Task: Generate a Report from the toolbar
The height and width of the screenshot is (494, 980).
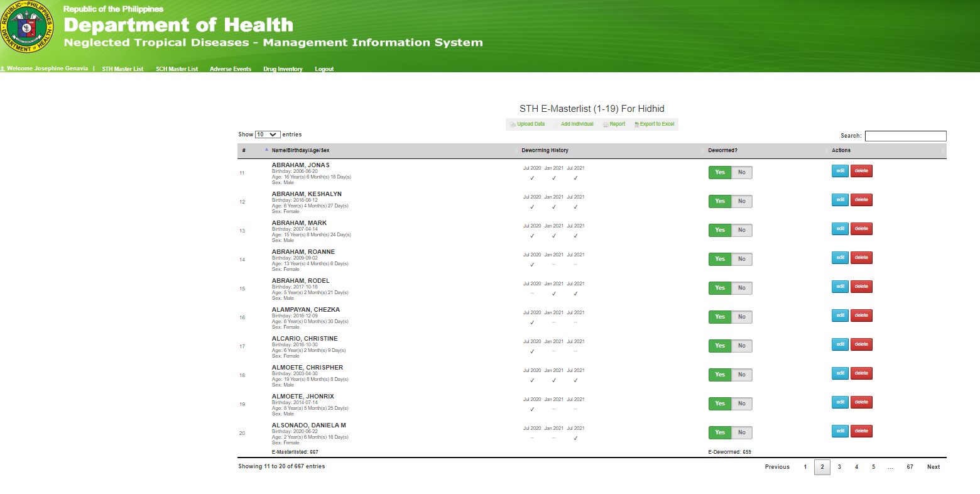Action: click(x=614, y=124)
